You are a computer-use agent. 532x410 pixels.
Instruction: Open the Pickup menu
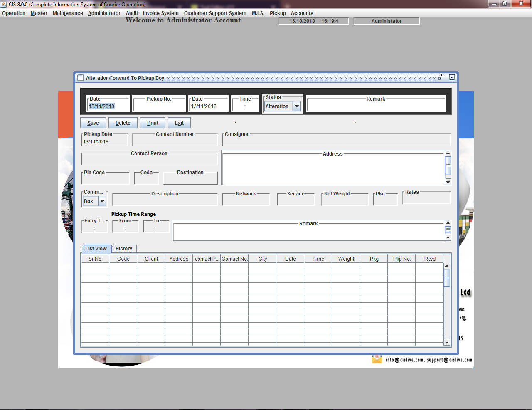(278, 13)
